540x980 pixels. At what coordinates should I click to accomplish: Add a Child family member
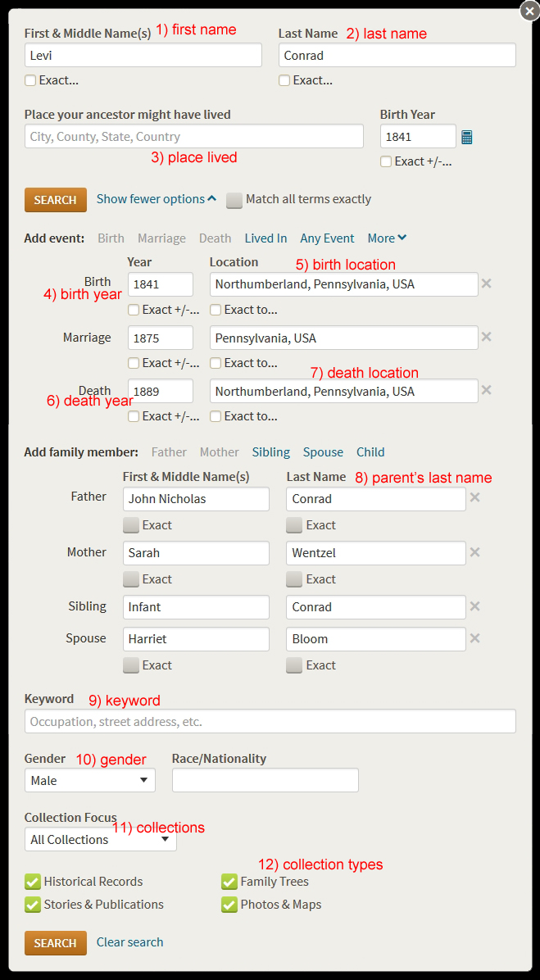[370, 451]
